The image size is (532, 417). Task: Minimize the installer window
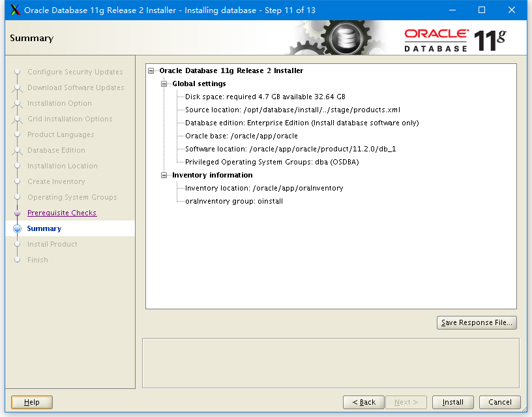click(452, 10)
